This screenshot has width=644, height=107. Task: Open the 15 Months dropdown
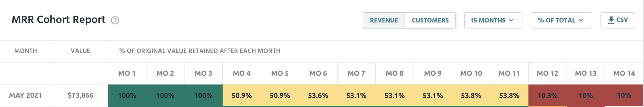(493, 20)
